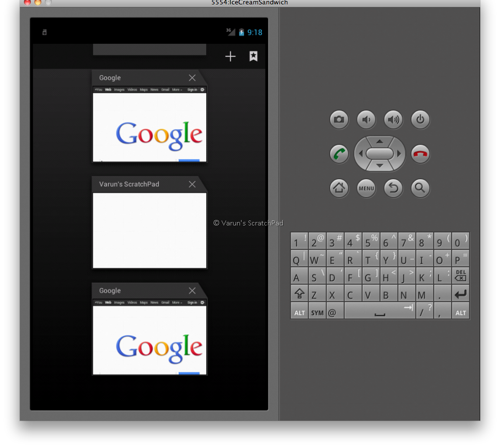The height and width of the screenshot is (448, 500).
Task: Click the battery charging icon in status bar
Action: [x=242, y=32]
